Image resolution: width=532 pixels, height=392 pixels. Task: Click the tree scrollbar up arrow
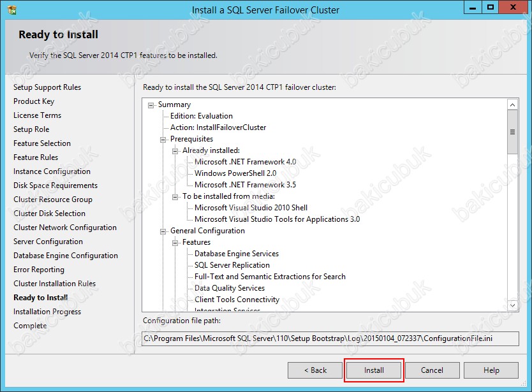tap(513, 105)
